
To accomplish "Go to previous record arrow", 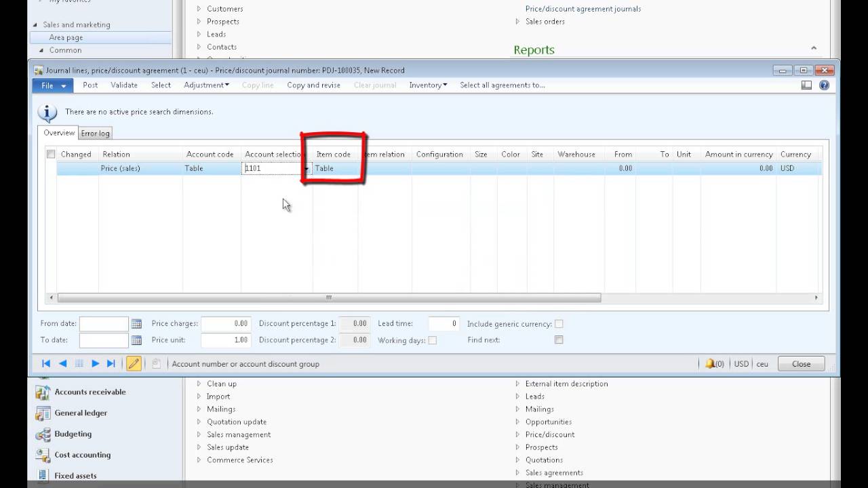I will coord(62,364).
